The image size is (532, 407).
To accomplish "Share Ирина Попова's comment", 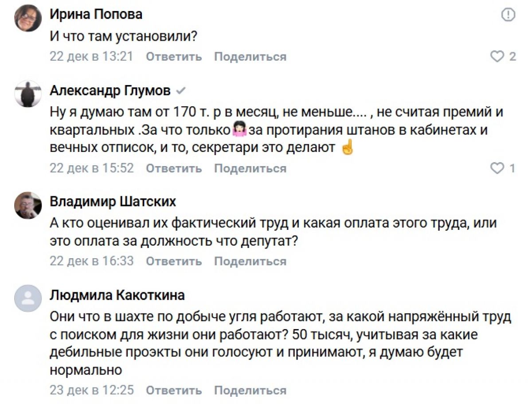I will coord(250,57).
